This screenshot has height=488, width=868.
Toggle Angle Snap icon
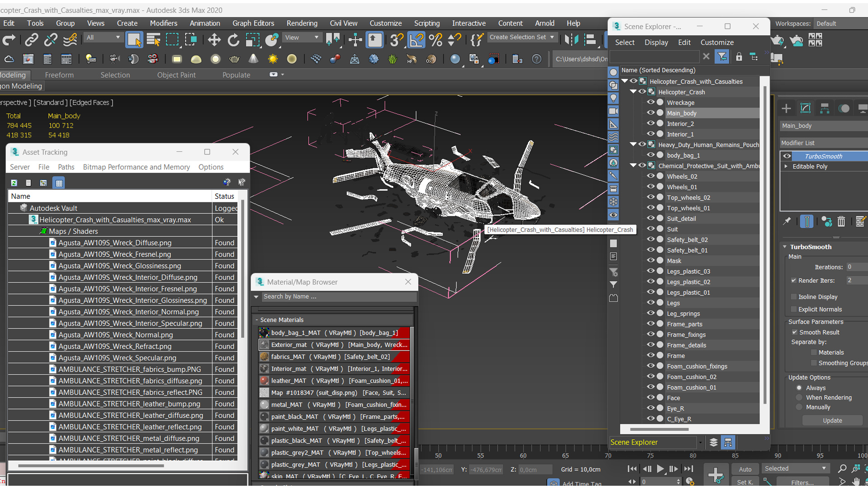pyautogui.click(x=416, y=40)
